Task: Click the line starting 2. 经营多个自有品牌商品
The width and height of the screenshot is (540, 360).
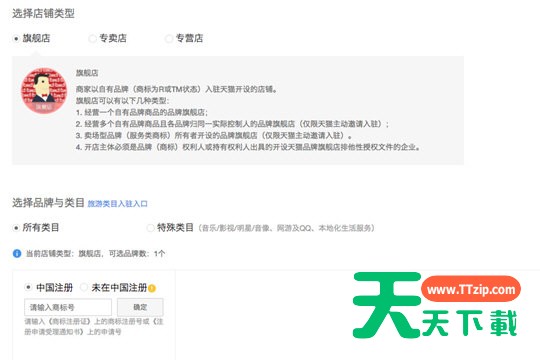Action: (232, 124)
